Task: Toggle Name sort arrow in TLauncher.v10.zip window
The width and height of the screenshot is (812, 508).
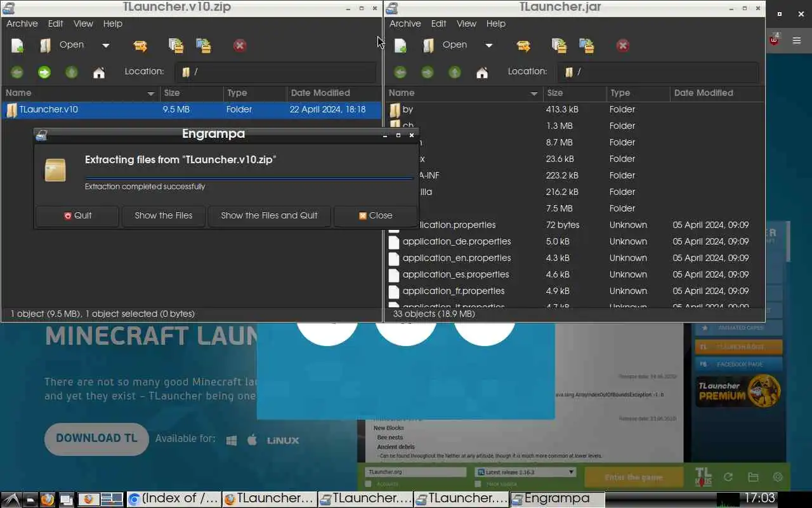Action: coord(151,94)
